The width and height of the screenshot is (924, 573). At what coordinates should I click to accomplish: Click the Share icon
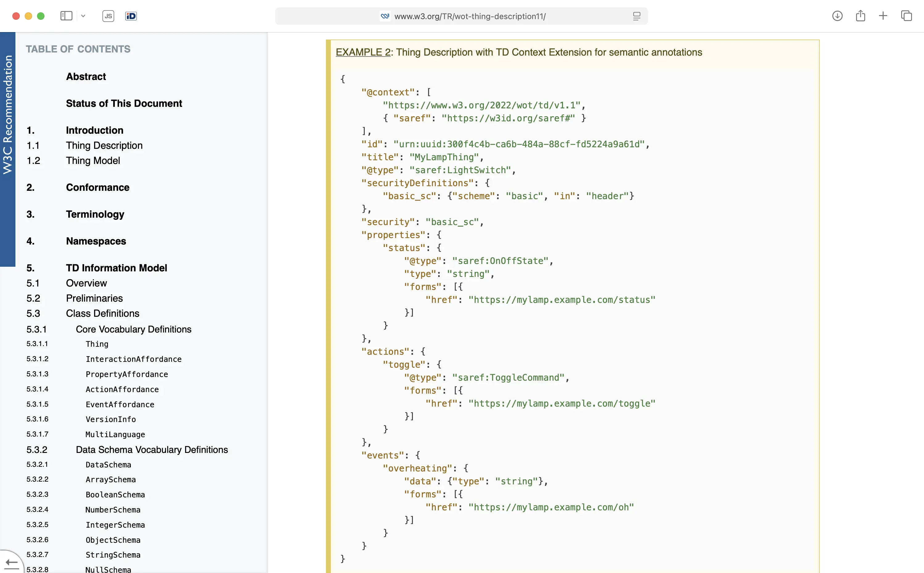click(860, 15)
